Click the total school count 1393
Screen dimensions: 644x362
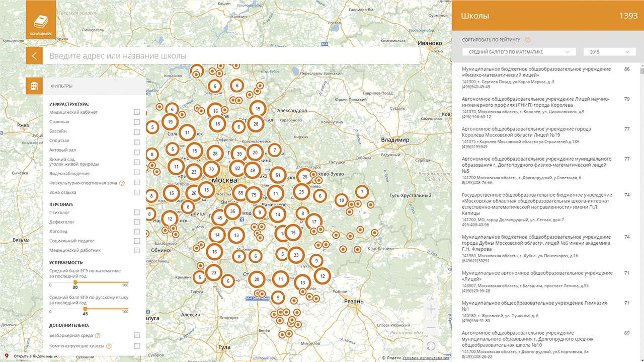coord(628,16)
